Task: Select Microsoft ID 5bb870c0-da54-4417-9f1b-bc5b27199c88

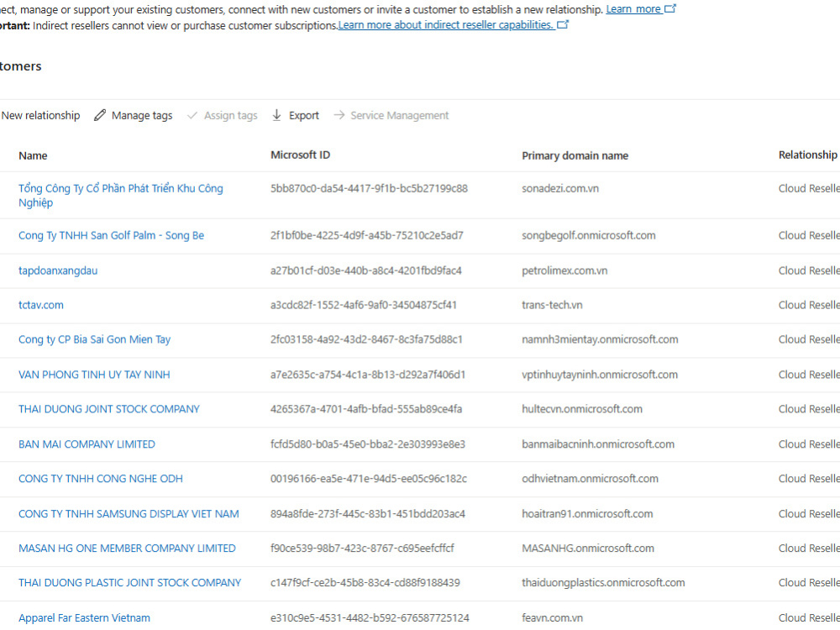Action: tap(369, 188)
